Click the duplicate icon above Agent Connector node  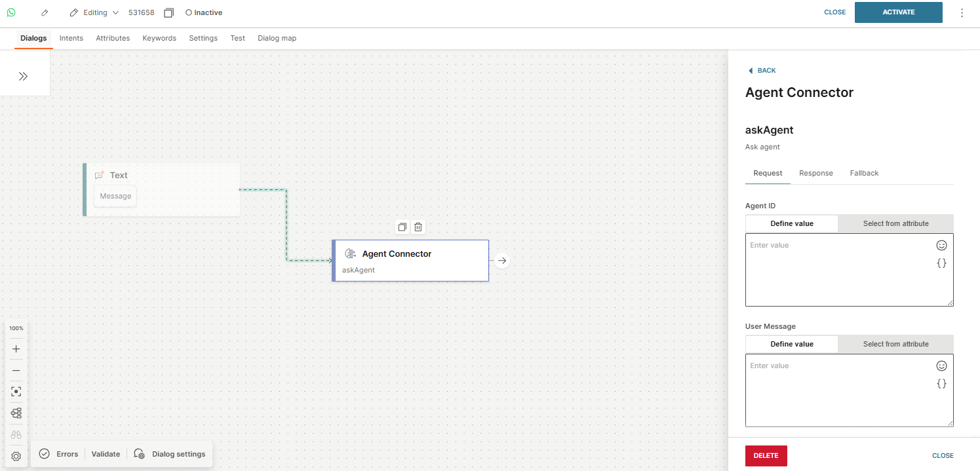pos(402,227)
